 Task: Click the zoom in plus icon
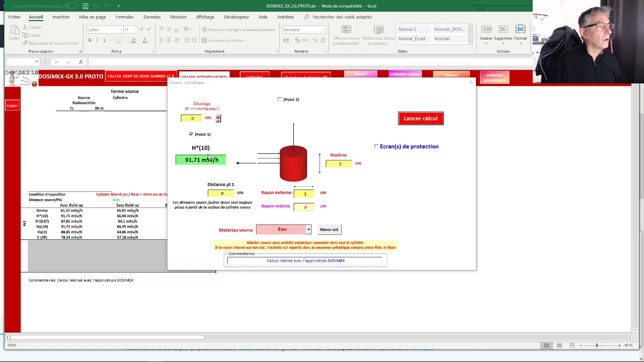coord(619,345)
